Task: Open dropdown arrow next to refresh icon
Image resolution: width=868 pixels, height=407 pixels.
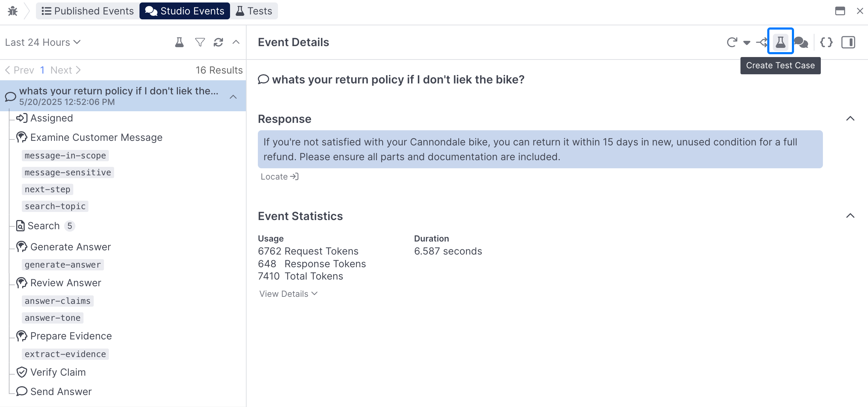Action: (746, 43)
